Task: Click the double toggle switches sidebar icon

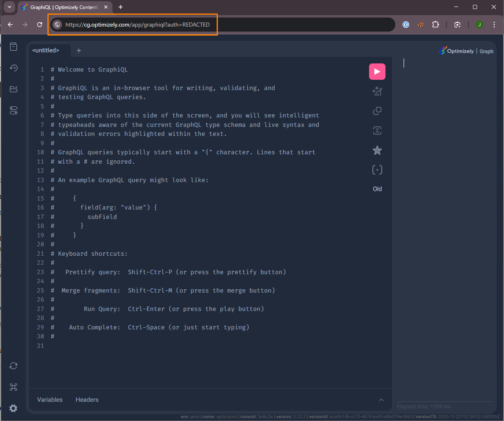Action: (13, 110)
